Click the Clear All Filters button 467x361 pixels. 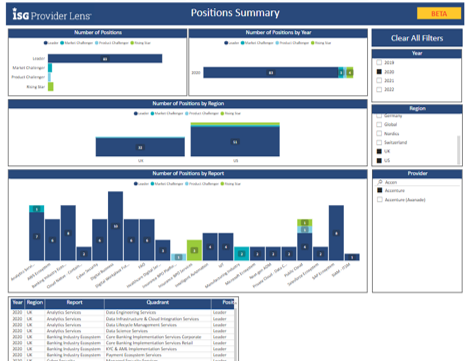pos(417,38)
